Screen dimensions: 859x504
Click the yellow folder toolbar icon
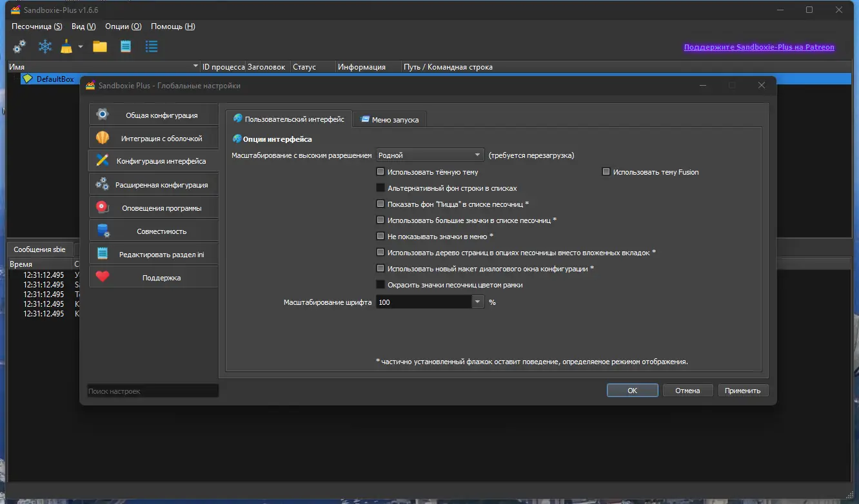point(99,46)
